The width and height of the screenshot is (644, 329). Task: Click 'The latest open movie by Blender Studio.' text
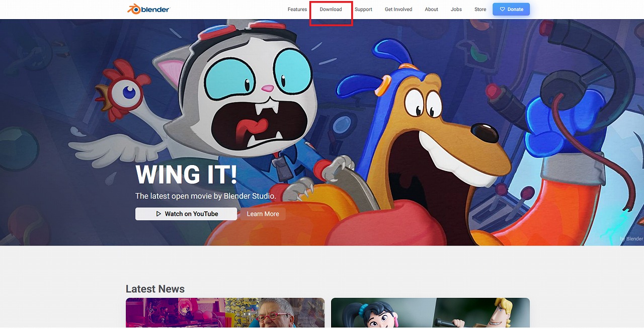[206, 196]
